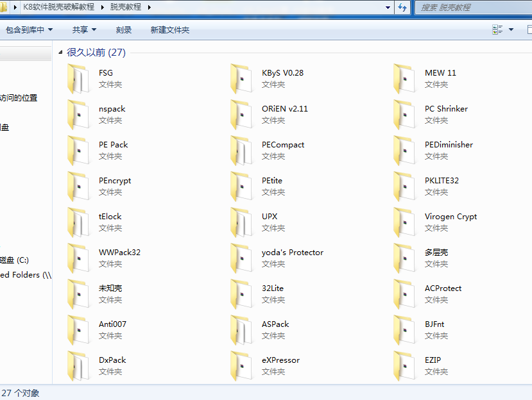Click the refresh button beside address bar
The height and width of the screenshot is (400, 532).
coord(402,7)
